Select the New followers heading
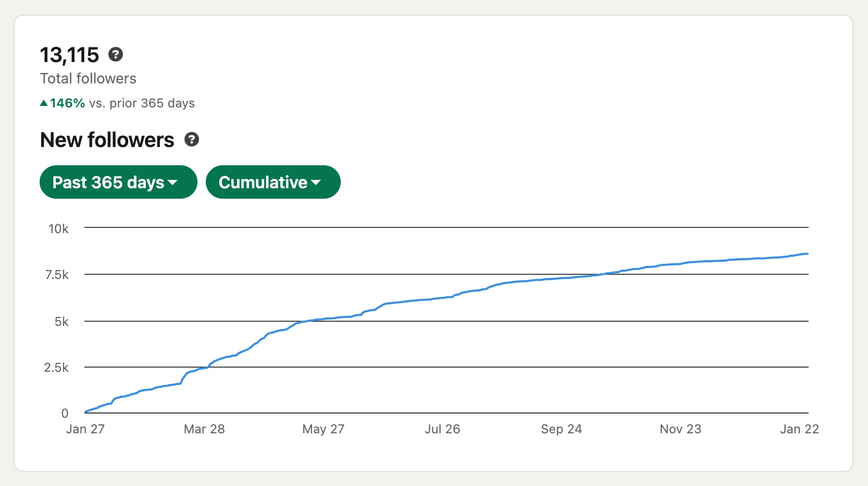This screenshot has height=486, width=868. [x=107, y=140]
